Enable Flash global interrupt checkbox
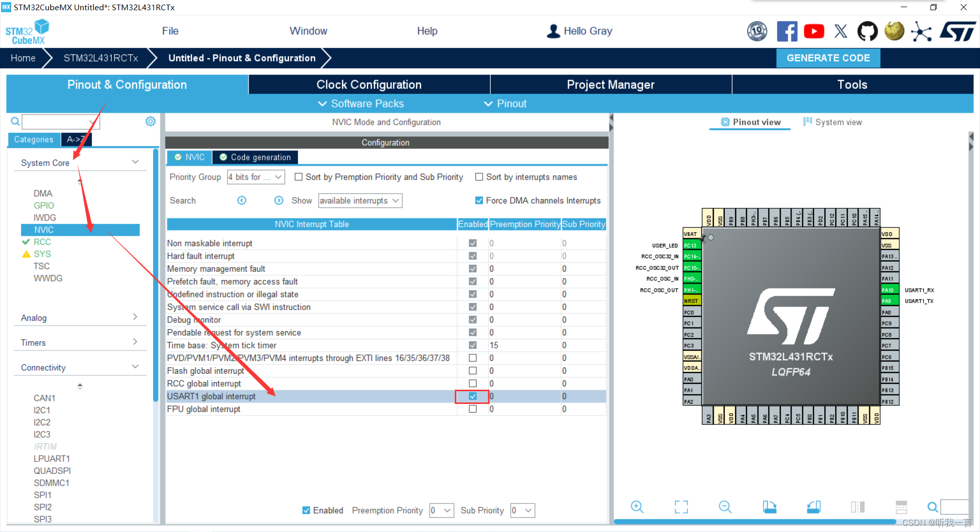The image size is (980, 532). 473,371
